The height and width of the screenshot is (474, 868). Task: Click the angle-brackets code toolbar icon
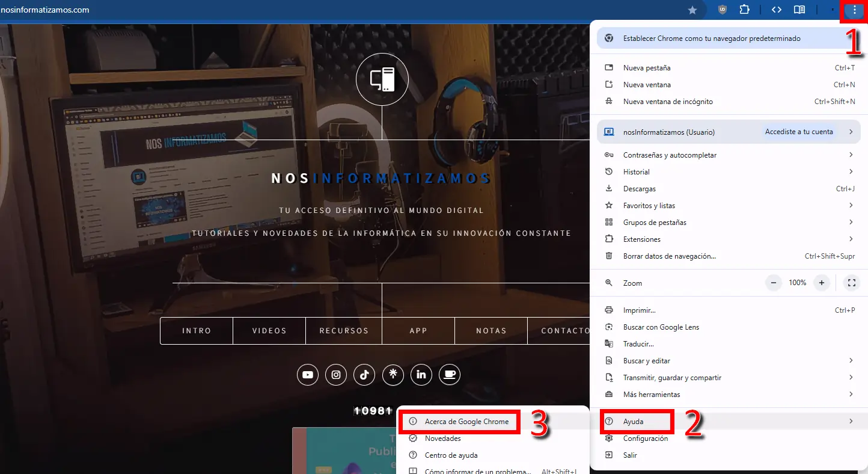click(776, 10)
